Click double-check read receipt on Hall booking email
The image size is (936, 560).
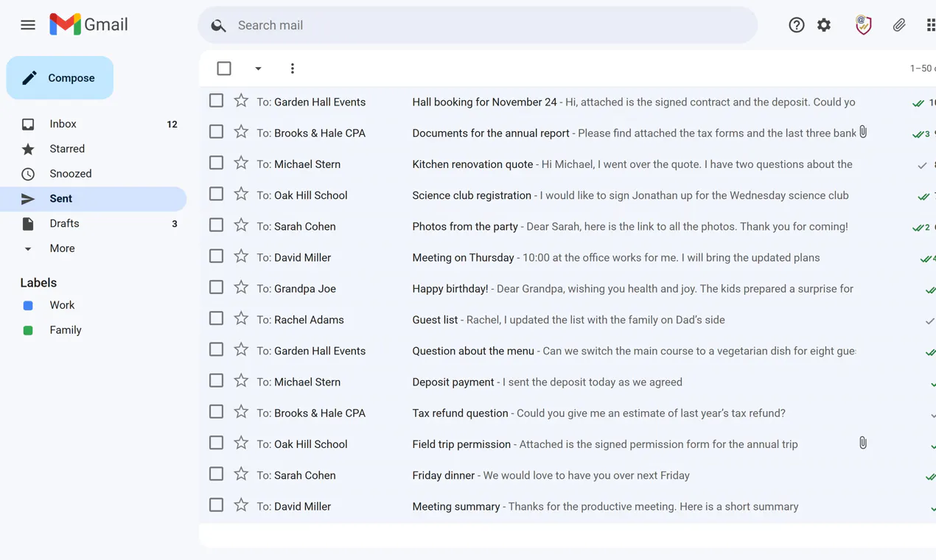pyautogui.click(x=918, y=103)
